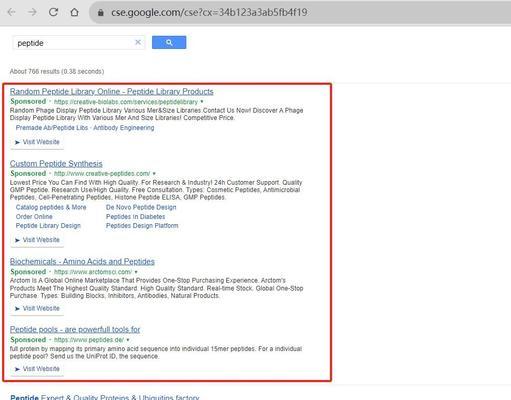Expand dropdown arrow beside creative-peptides URL
The image size is (511, 400).
tap(154, 173)
